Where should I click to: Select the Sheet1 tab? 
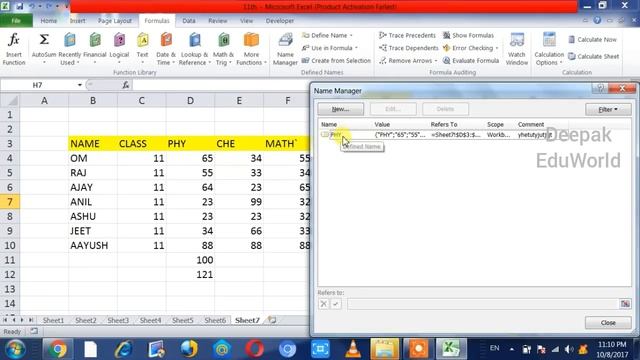(x=53, y=320)
